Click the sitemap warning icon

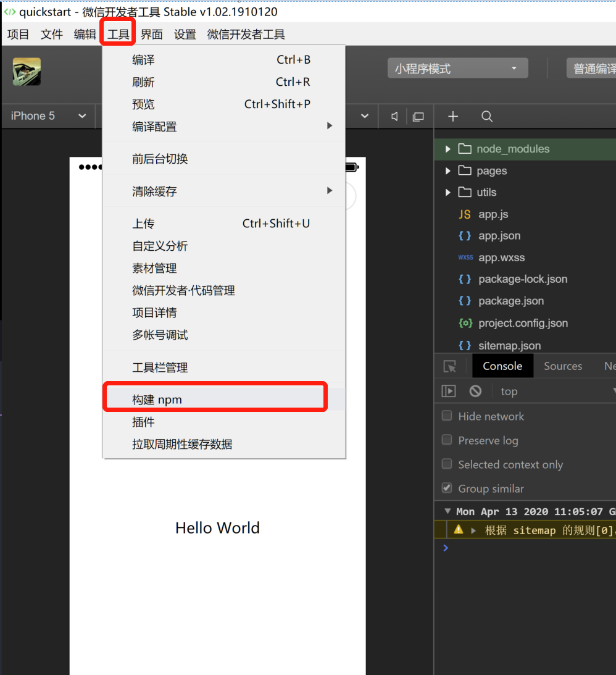click(x=459, y=529)
